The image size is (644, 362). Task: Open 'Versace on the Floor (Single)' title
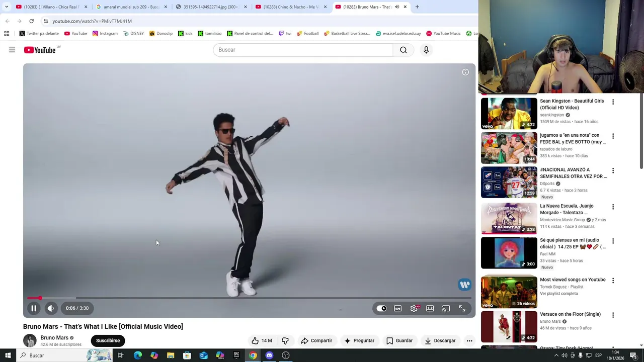click(x=570, y=314)
